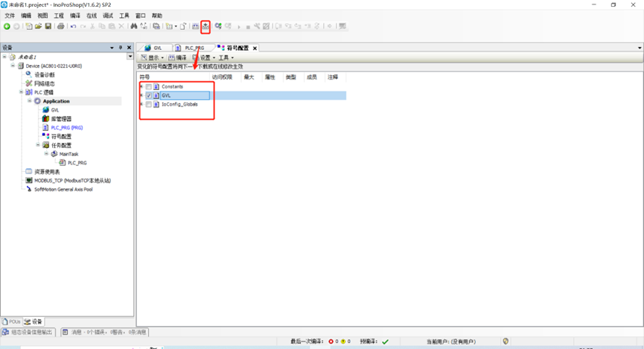Click the replace icon next to binoculars
Image resolution: width=644 pixels, height=349 pixels.
pos(144,26)
